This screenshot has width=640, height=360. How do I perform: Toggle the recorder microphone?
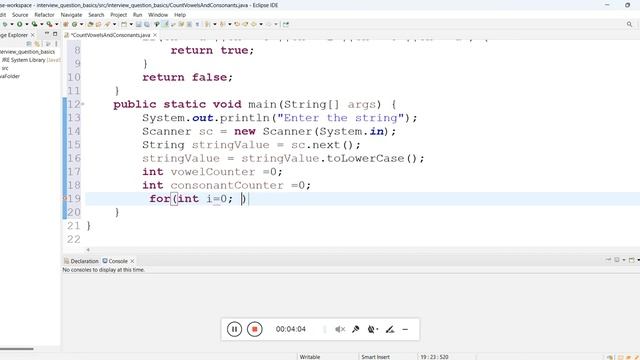coord(356,329)
